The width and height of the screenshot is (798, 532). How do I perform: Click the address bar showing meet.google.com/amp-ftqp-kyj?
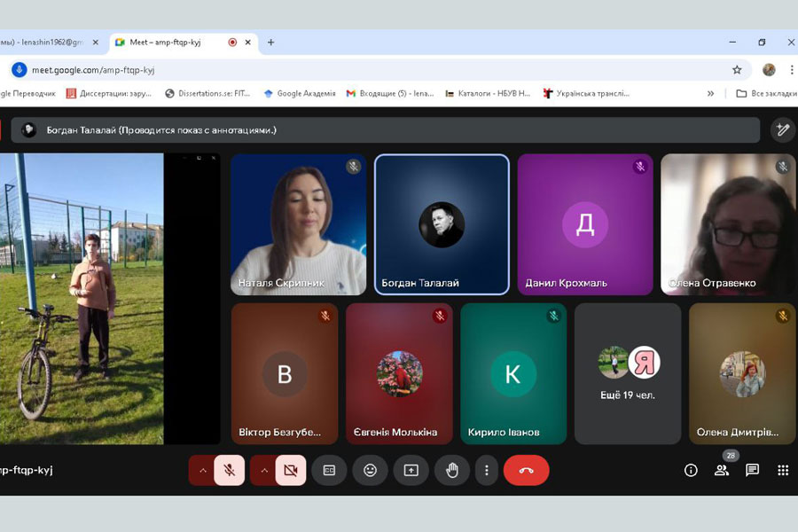pos(379,70)
